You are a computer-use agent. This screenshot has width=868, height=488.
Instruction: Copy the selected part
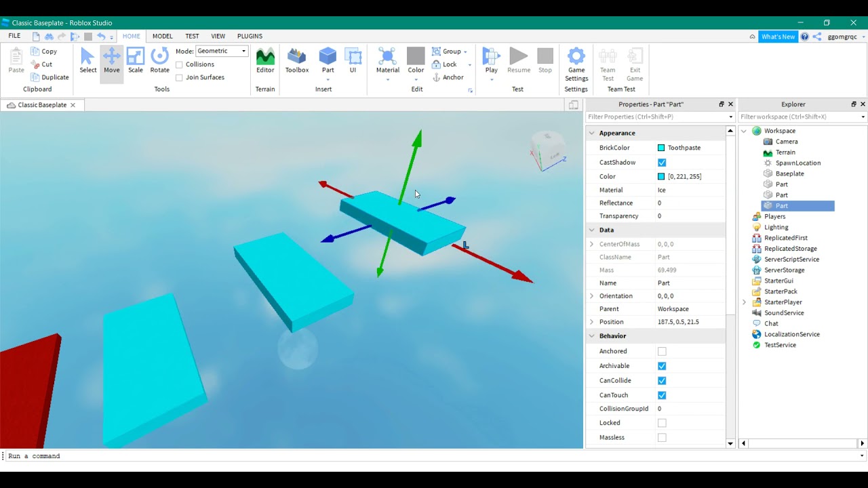pos(43,52)
